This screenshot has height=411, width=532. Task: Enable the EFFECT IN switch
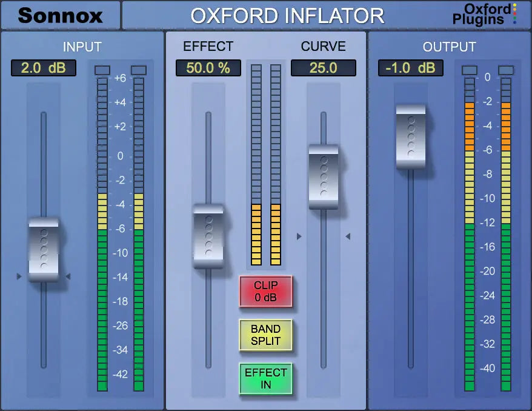pyautogui.click(x=267, y=376)
